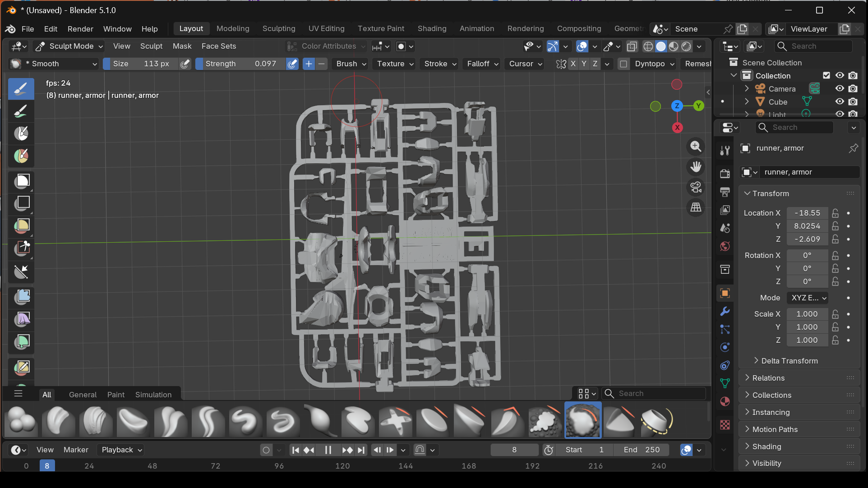
Task: Toggle X axis symmetry button
Action: click(573, 64)
